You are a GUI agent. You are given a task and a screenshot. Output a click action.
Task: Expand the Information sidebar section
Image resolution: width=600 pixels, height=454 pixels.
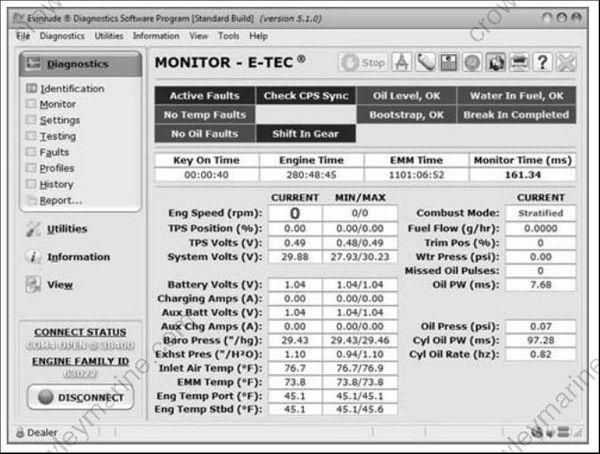coord(78,257)
